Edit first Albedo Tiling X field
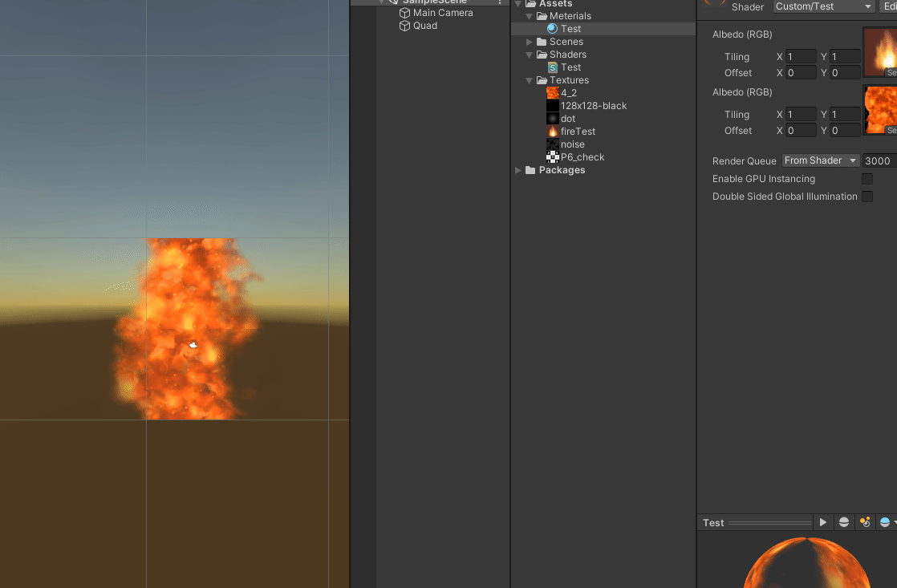897x588 pixels. (x=801, y=57)
